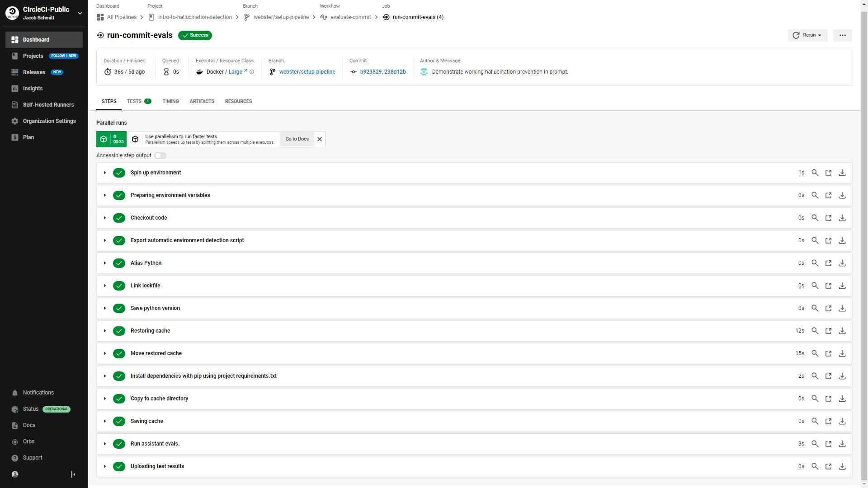This screenshot has height=488, width=868.
Task: Open Insights from the sidebar
Action: (33, 88)
